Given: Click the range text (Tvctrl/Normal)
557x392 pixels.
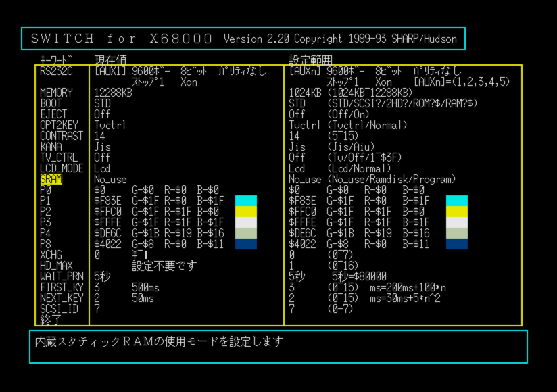Looking at the screenshot, I should 367,125.
